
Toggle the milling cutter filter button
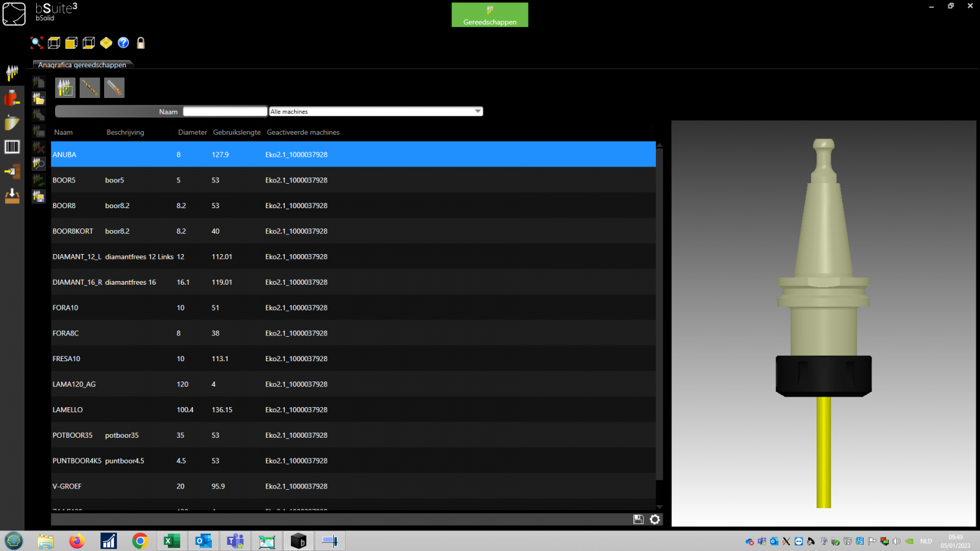[114, 88]
